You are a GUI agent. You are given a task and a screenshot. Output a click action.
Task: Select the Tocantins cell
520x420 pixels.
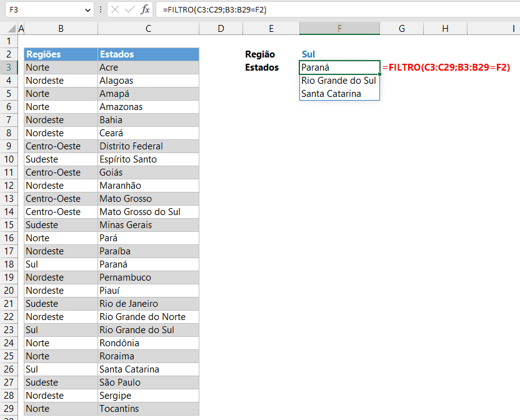point(148,408)
